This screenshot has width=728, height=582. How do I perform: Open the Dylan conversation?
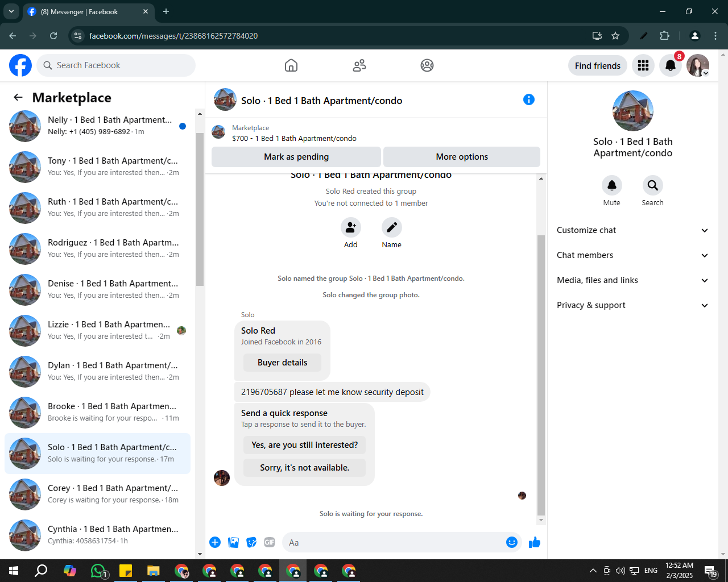point(98,372)
